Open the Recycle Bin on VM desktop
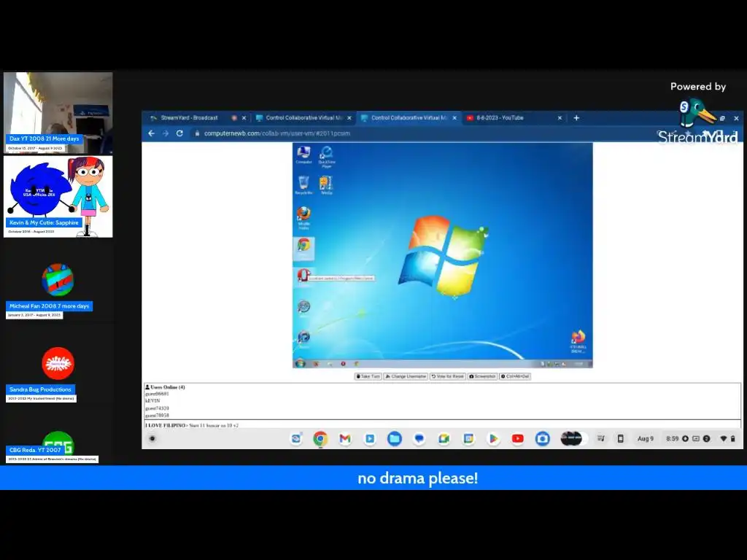 303,184
